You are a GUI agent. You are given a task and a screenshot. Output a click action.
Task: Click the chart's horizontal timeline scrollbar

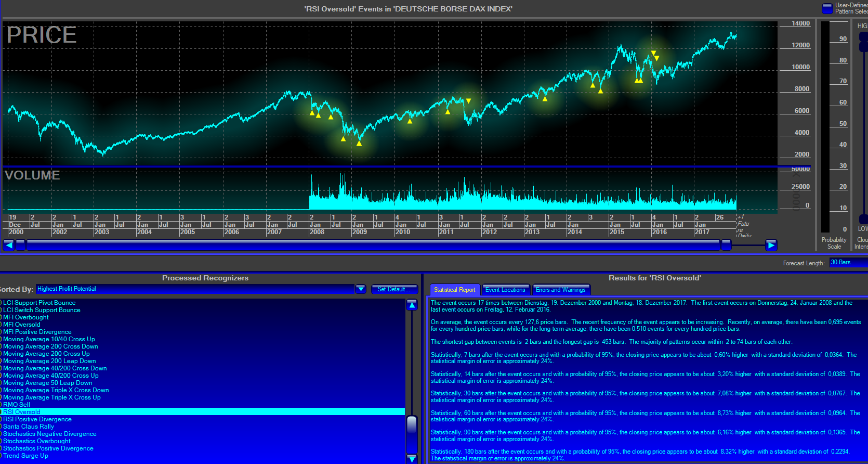point(373,245)
